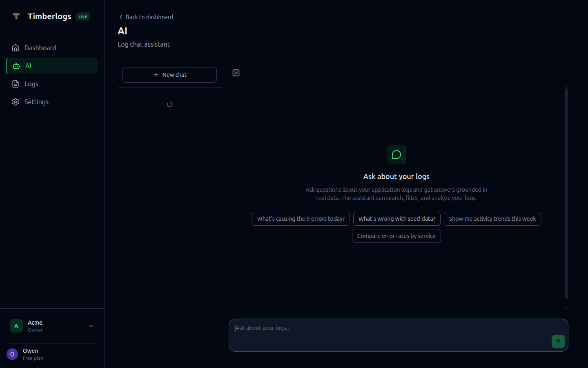This screenshot has height=368, width=588.
Task: Collapse the chat history panel
Action: tap(236, 73)
